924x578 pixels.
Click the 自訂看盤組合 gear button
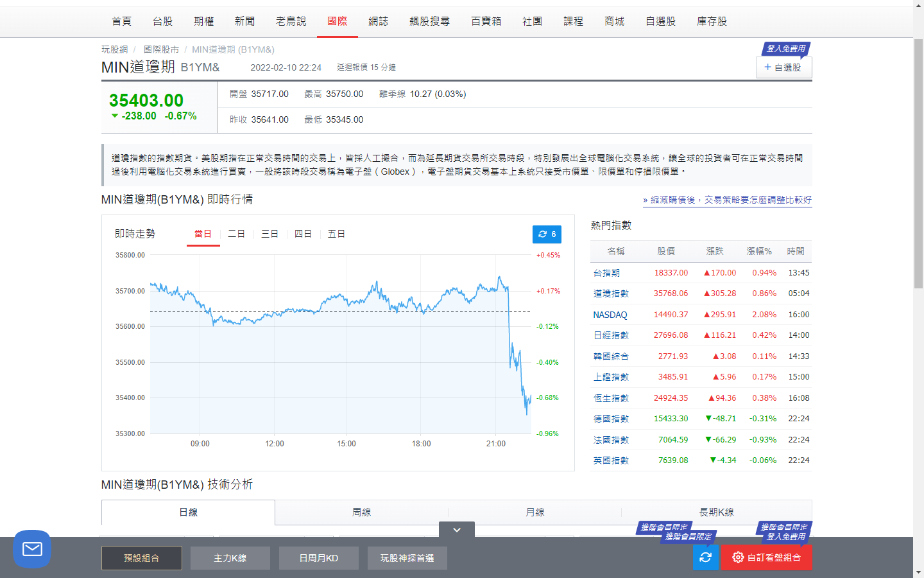(x=766, y=557)
